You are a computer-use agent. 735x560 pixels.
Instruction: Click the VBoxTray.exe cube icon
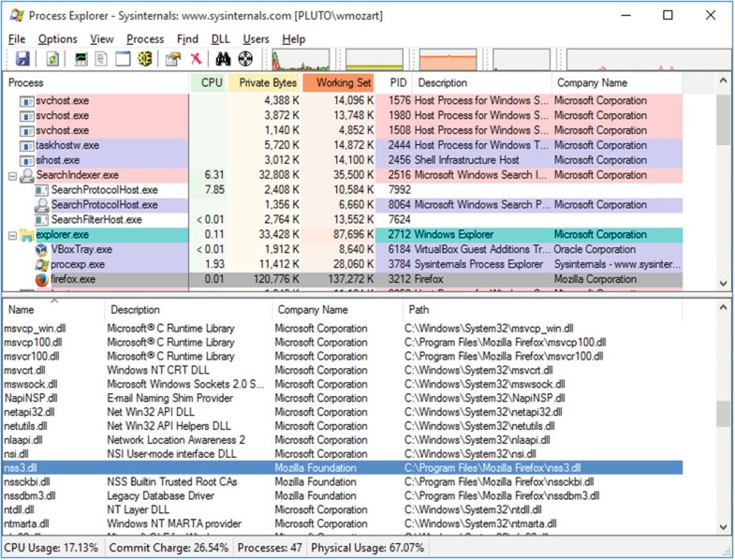coord(42,249)
